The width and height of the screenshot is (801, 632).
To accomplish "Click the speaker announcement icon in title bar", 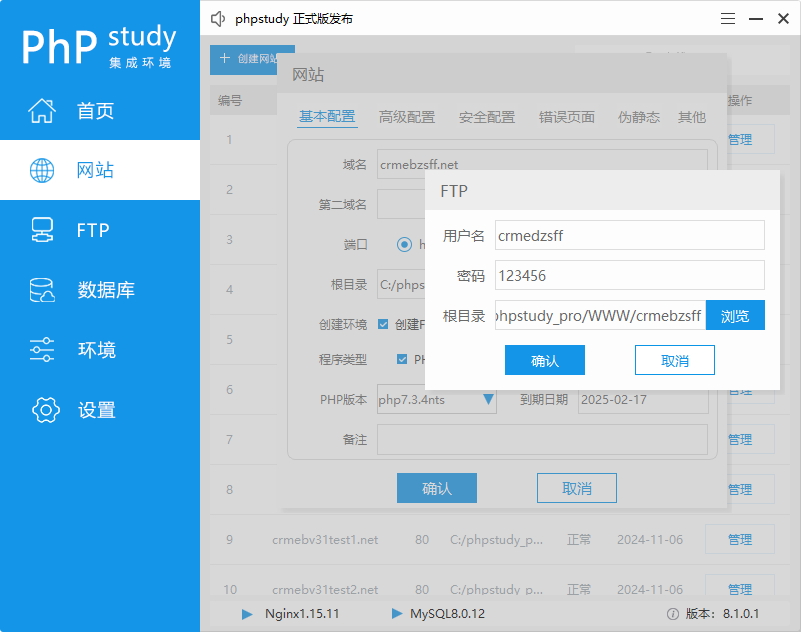I will 219,19.
